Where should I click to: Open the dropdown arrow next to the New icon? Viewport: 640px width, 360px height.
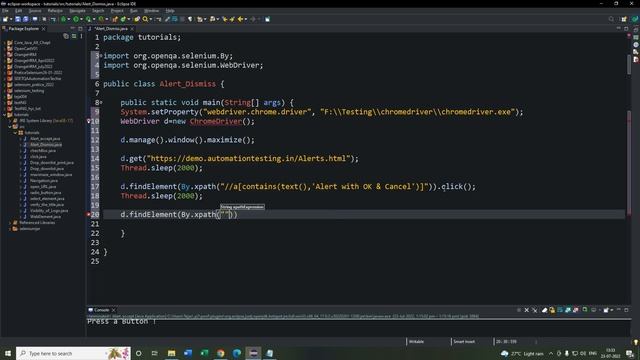[x=11, y=19]
